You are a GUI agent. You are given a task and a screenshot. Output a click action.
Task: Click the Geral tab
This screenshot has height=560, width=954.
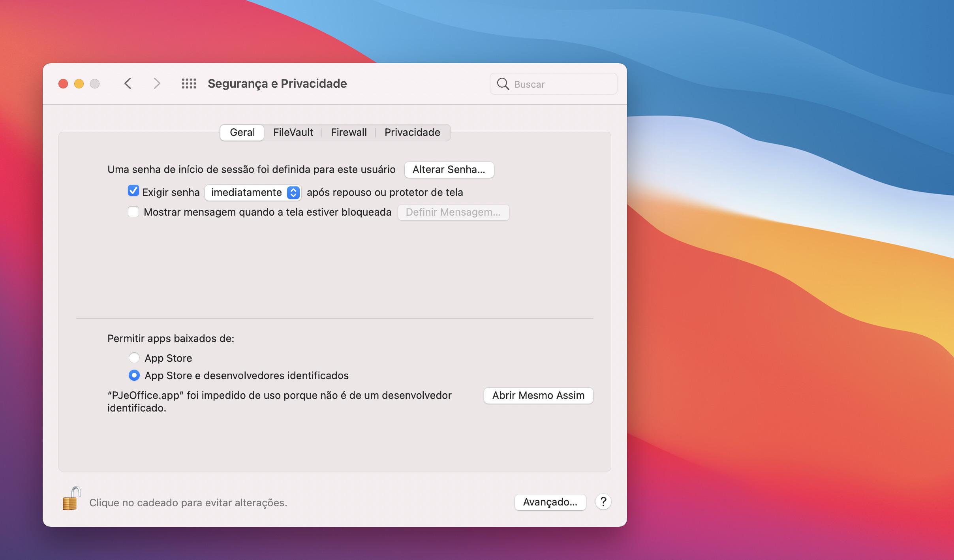click(242, 132)
